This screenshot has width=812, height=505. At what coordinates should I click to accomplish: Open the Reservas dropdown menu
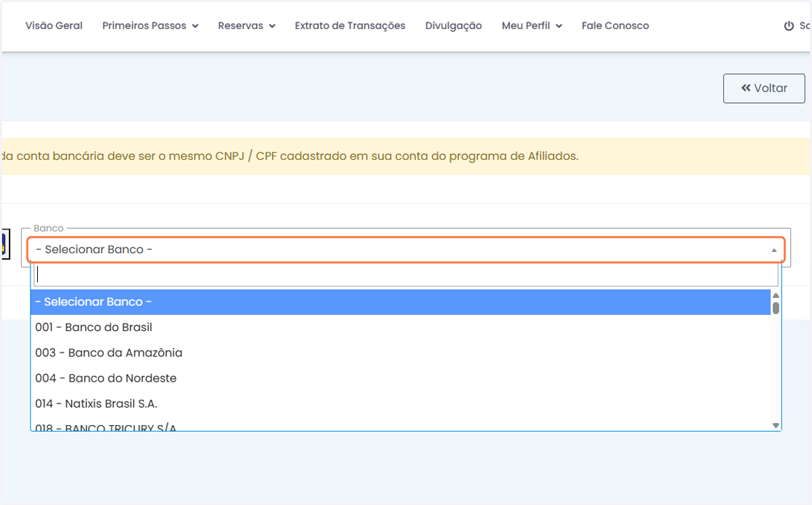pyautogui.click(x=246, y=26)
